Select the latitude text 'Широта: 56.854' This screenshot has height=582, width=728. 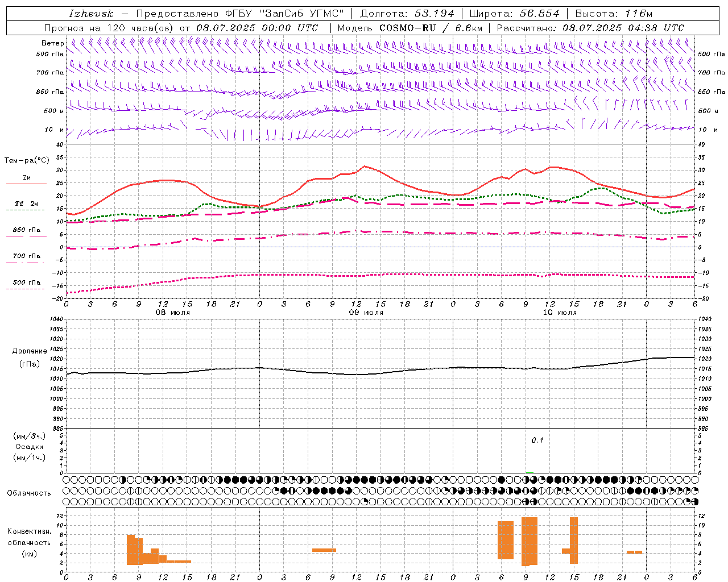514,14
